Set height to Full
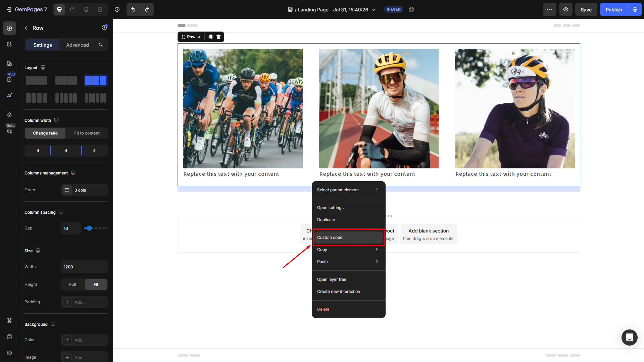 pyautogui.click(x=72, y=285)
